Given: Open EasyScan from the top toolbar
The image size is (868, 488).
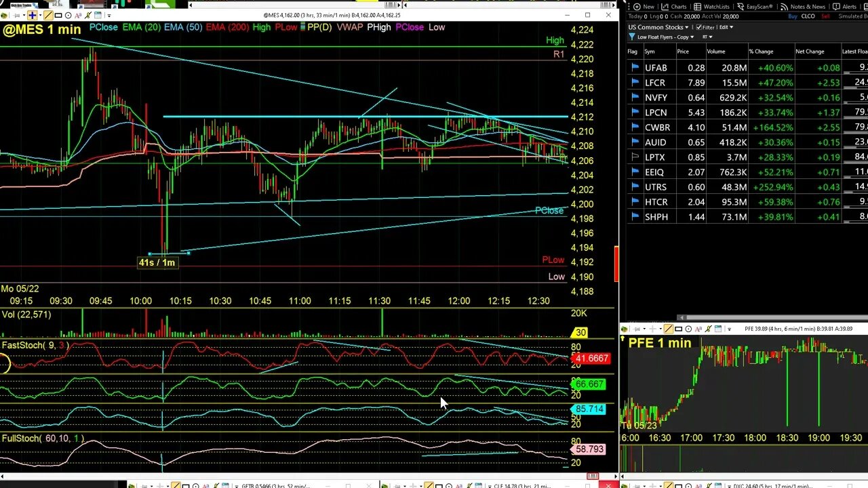Looking at the screenshot, I should (754, 7).
